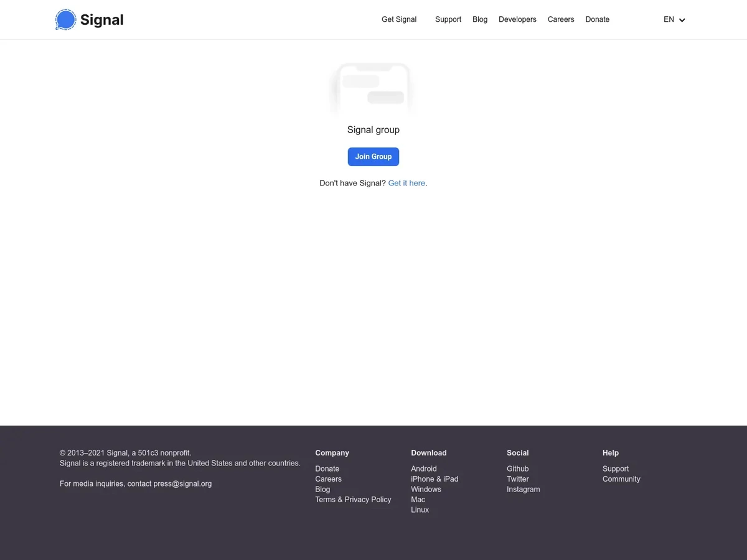747x560 pixels.
Task: Choose Android under Download
Action: point(424,469)
